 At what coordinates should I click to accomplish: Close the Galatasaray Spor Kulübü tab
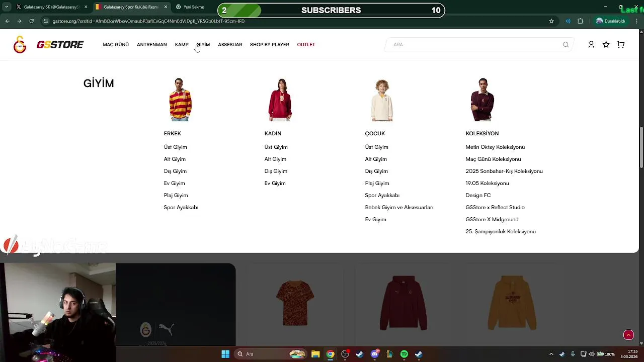(166, 7)
